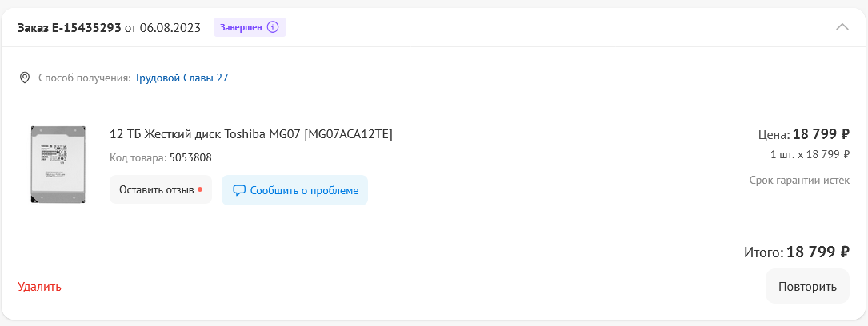This screenshot has height=326, width=868.
Task: Click the Оставить отзыв button
Action: (161, 190)
